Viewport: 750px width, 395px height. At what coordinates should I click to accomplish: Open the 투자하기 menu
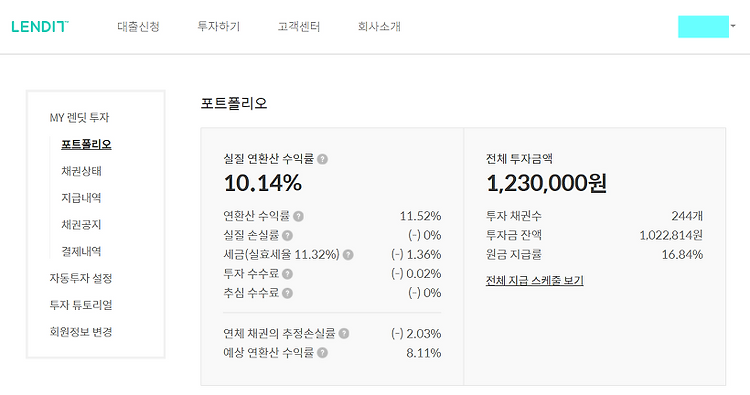219,26
